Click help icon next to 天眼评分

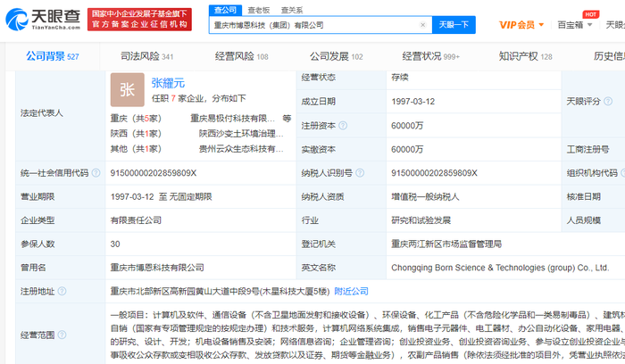(608, 101)
